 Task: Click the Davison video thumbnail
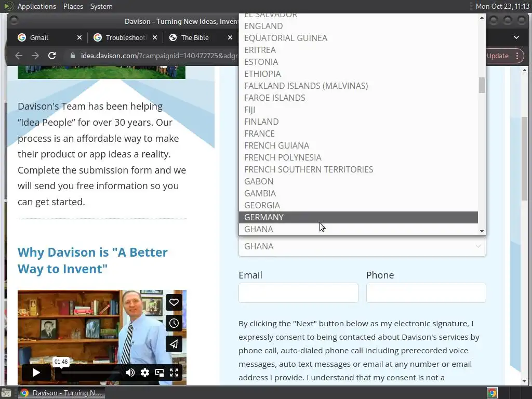(x=102, y=337)
